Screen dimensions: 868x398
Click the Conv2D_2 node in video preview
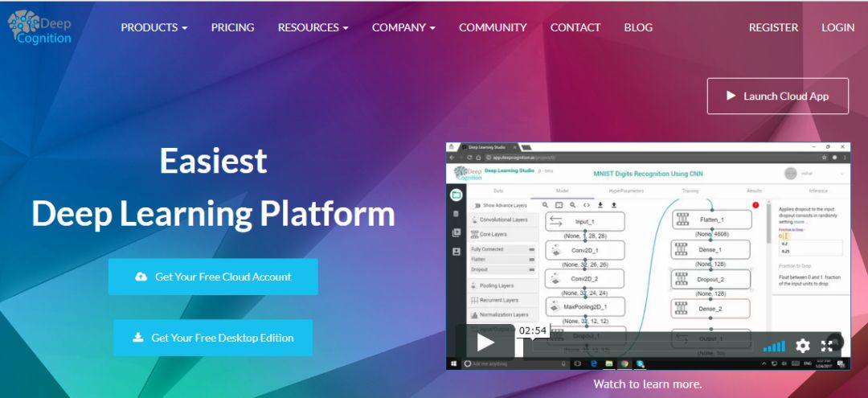585,278
